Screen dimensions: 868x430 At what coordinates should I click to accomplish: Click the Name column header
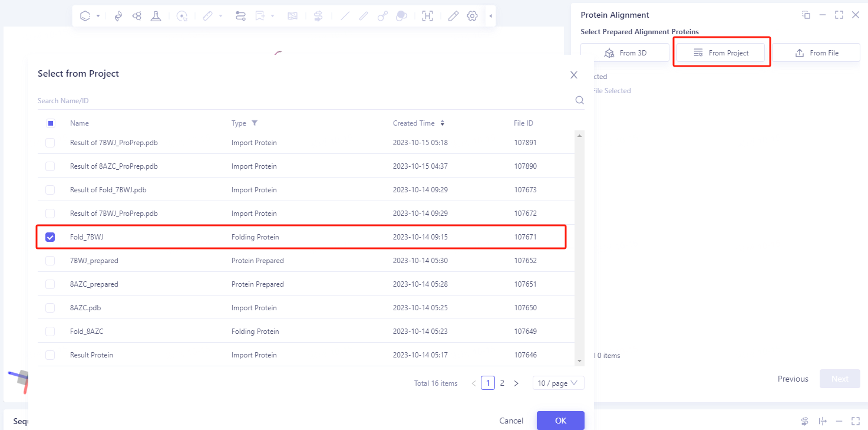[80, 123]
